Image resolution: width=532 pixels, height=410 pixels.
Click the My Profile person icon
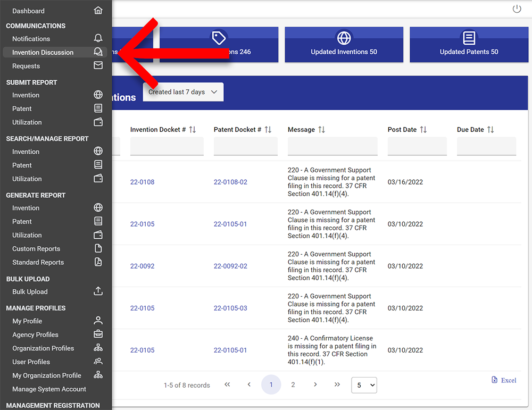click(x=98, y=321)
